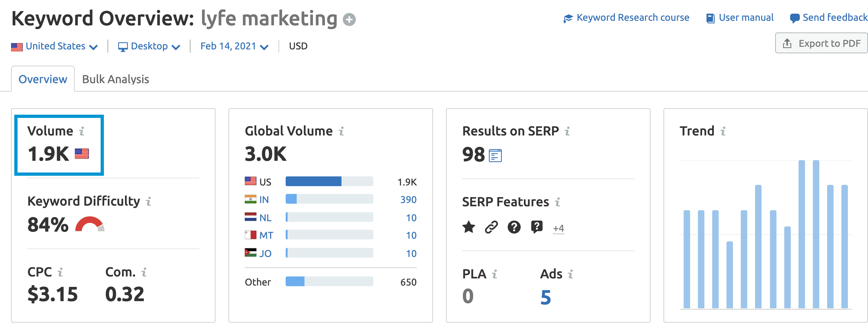
Task: Switch to the Bulk Analysis tab
Action: coord(115,79)
